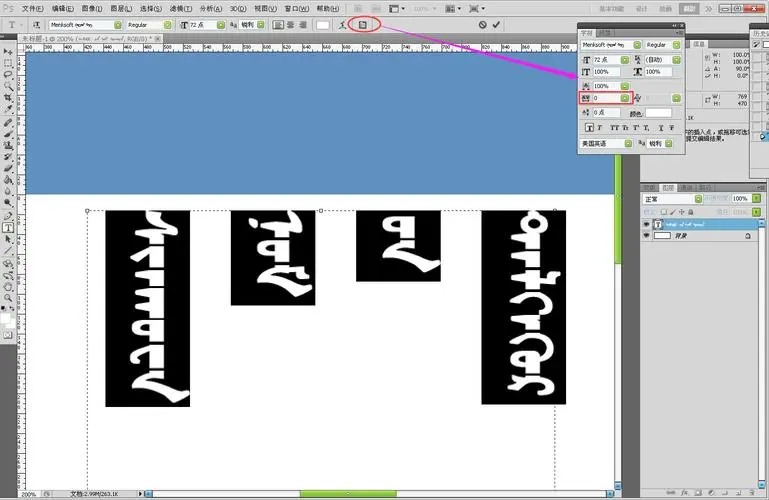Open tracking dropdown showing 0
This screenshot has width=769, height=500.
(625, 98)
